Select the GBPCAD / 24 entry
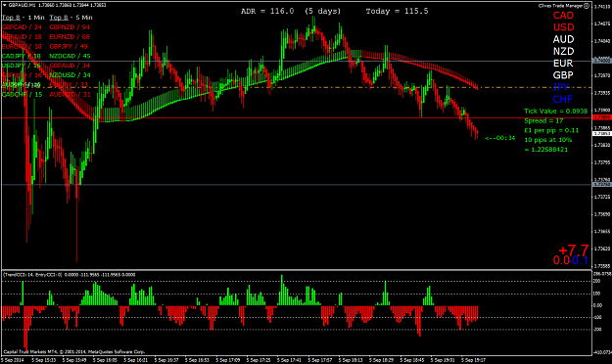Image resolution: width=612 pixels, height=364 pixels. (x=22, y=27)
